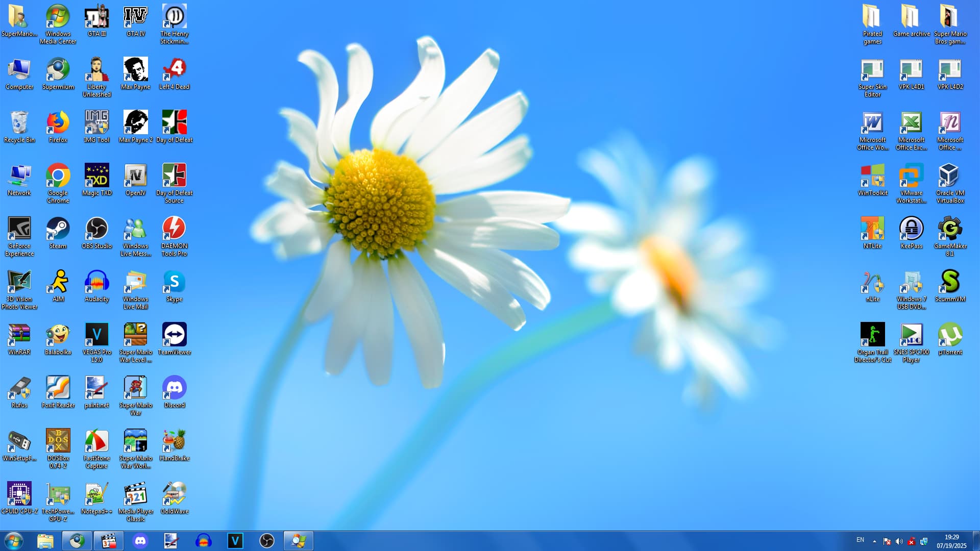
Task: Select the Steam desktop icon
Action: click(58, 229)
